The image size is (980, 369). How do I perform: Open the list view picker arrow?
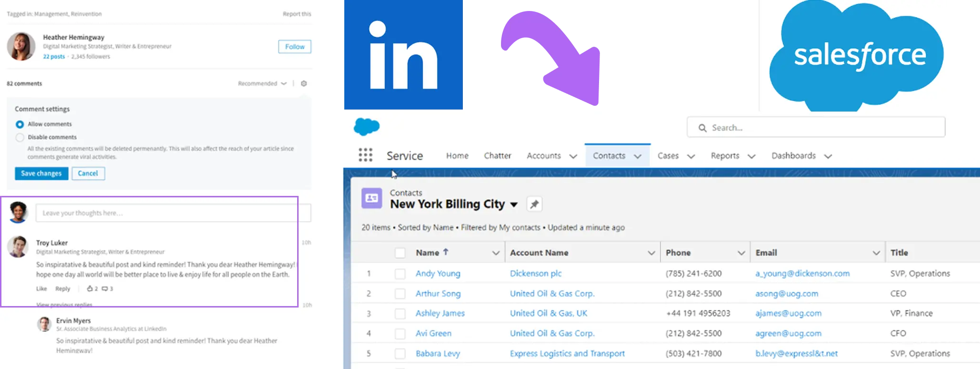(x=514, y=205)
